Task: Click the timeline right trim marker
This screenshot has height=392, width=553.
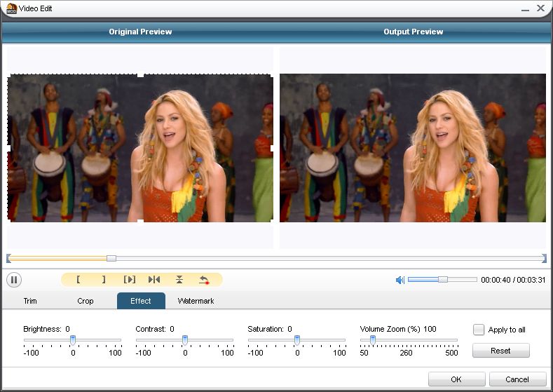Action: tap(544, 258)
